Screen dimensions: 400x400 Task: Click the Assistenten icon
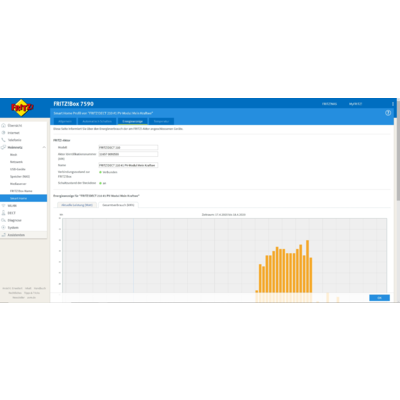4,235
